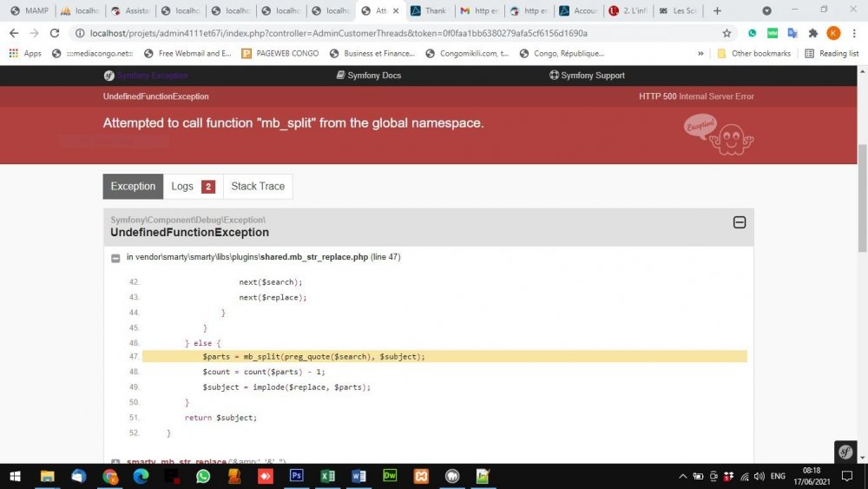
Task: Open the Windows notification center
Action: coord(847,476)
